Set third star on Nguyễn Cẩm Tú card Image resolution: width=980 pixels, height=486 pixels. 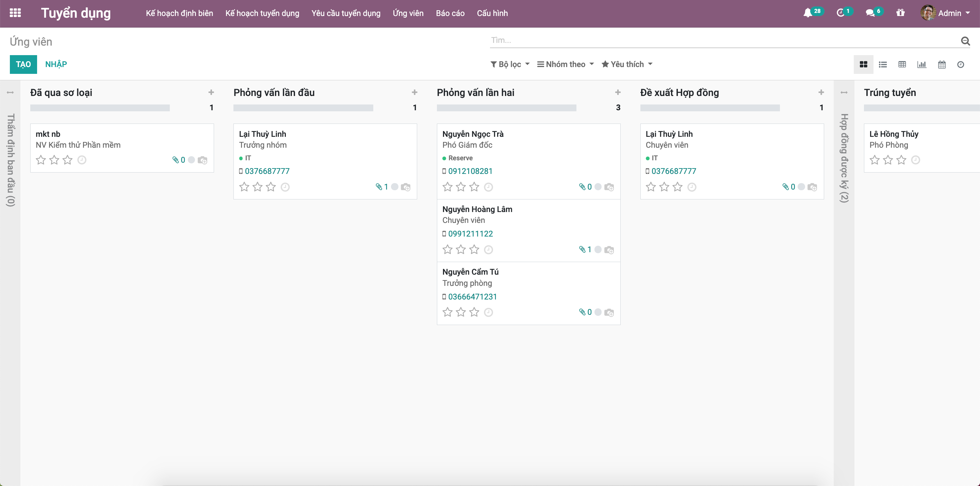[x=474, y=312]
